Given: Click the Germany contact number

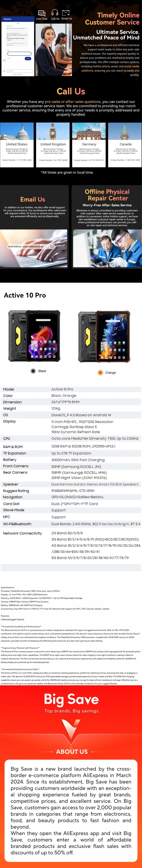Looking at the screenshot, I should coord(96,160).
